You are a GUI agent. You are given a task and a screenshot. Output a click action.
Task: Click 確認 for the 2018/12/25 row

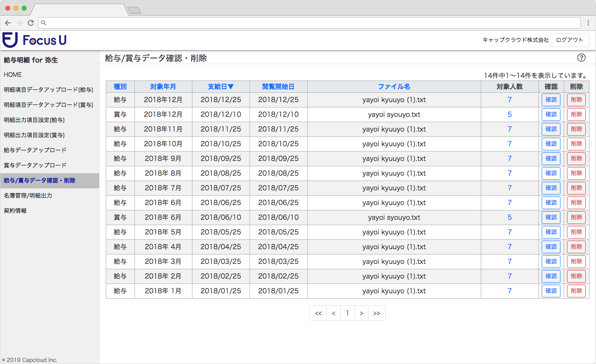coord(551,100)
